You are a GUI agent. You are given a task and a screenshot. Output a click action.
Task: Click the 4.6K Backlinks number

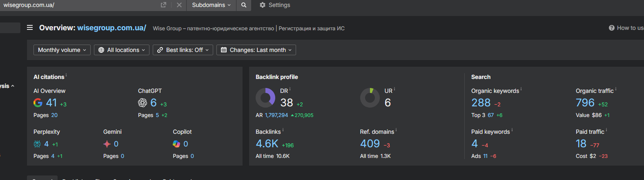click(x=267, y=144)
